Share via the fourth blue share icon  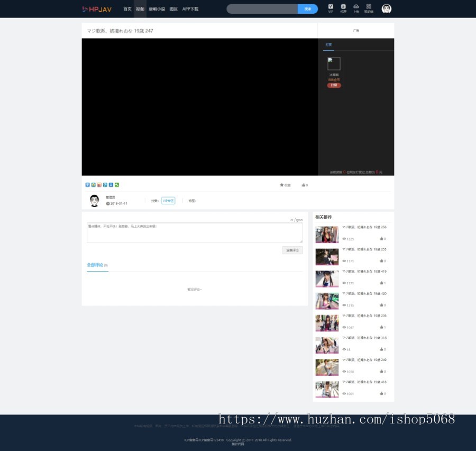coord(105,185)
